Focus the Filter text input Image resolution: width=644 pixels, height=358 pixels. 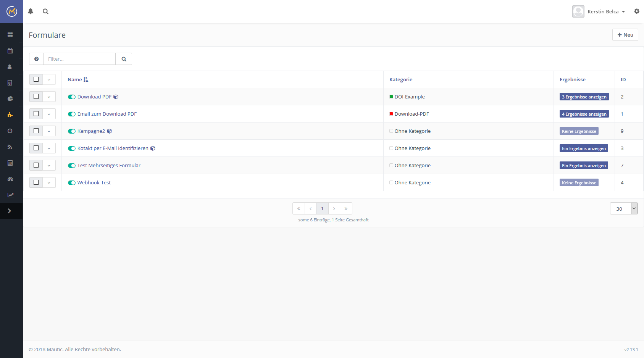coord(79,59)
